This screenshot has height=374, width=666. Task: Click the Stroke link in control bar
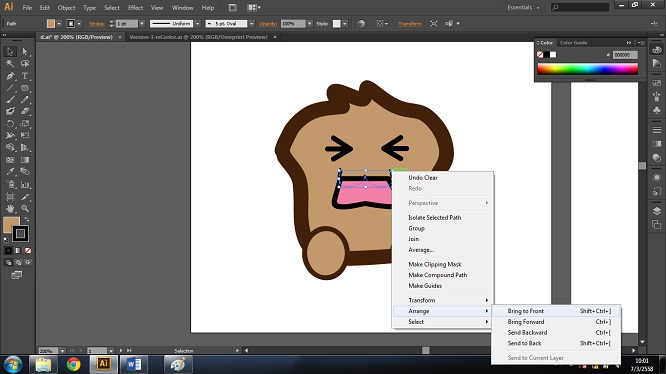point(96,24)
